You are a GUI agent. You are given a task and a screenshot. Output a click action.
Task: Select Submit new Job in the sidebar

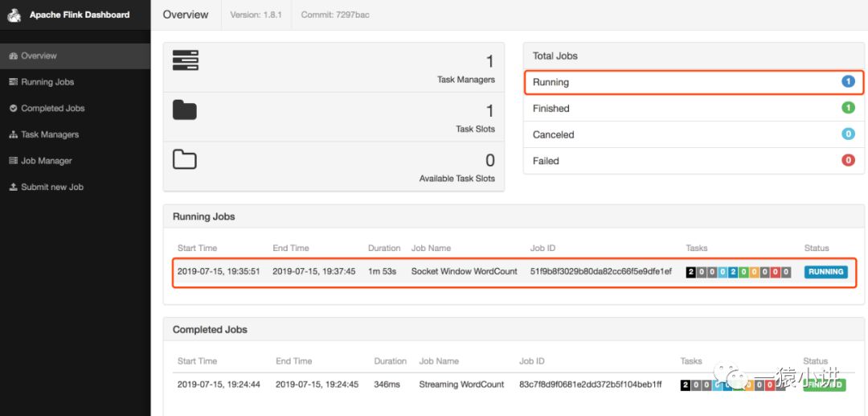(x=75, y=187)
